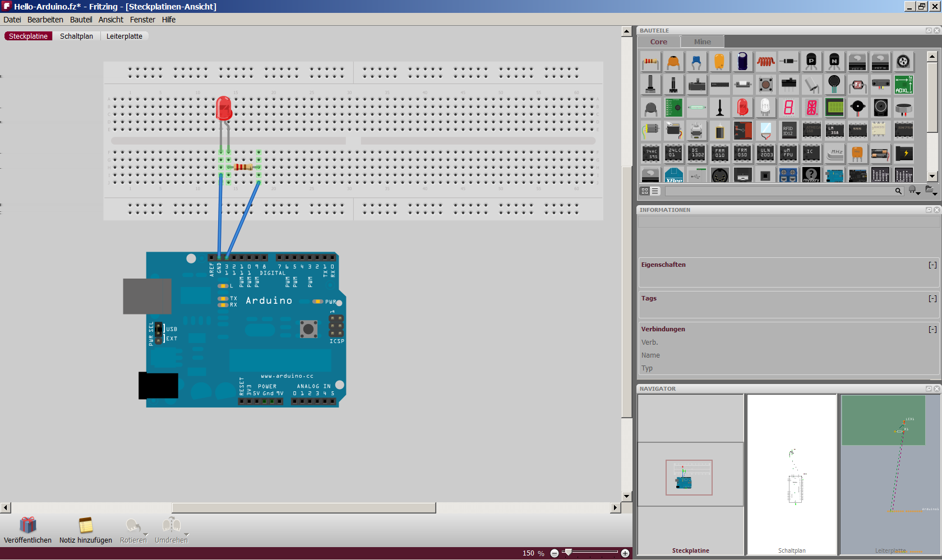Select the Steckplatine thumbnail in Navigator
942x560 pixels.
691,474
